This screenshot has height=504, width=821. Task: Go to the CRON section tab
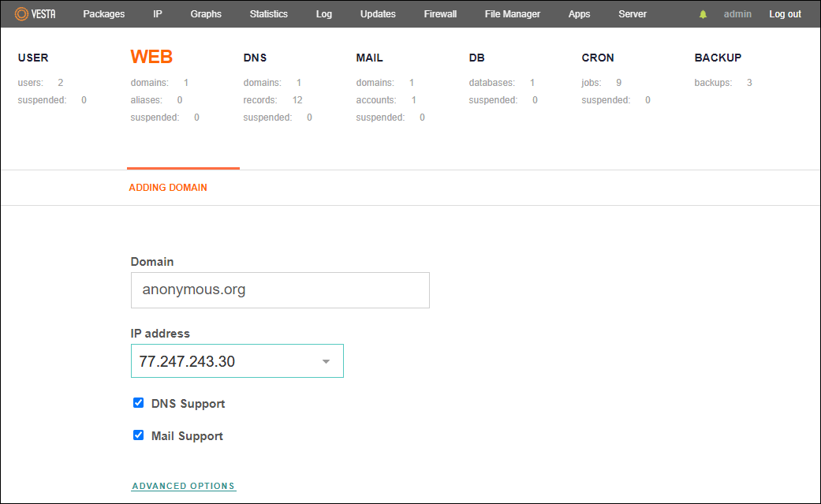tap(598, 58)
